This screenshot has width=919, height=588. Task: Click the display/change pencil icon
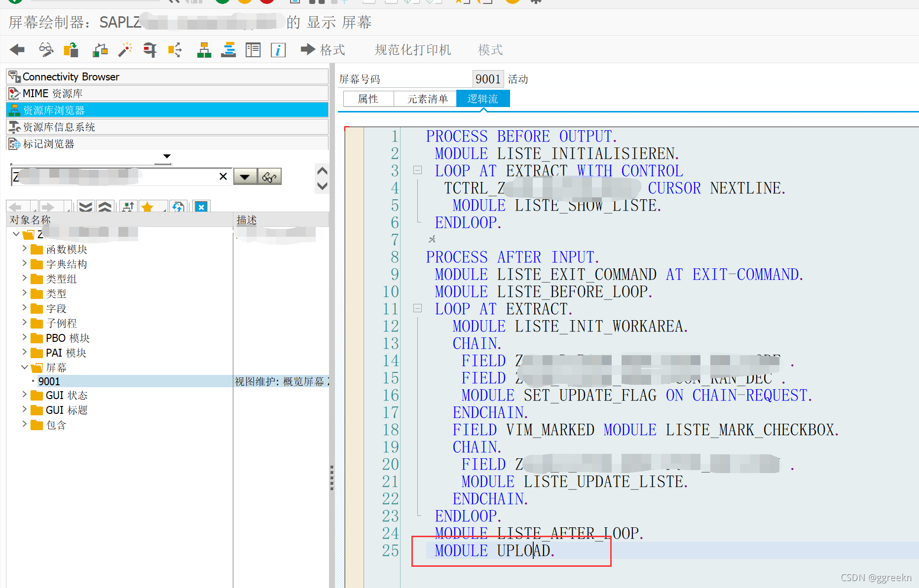[x=46, y=49]
